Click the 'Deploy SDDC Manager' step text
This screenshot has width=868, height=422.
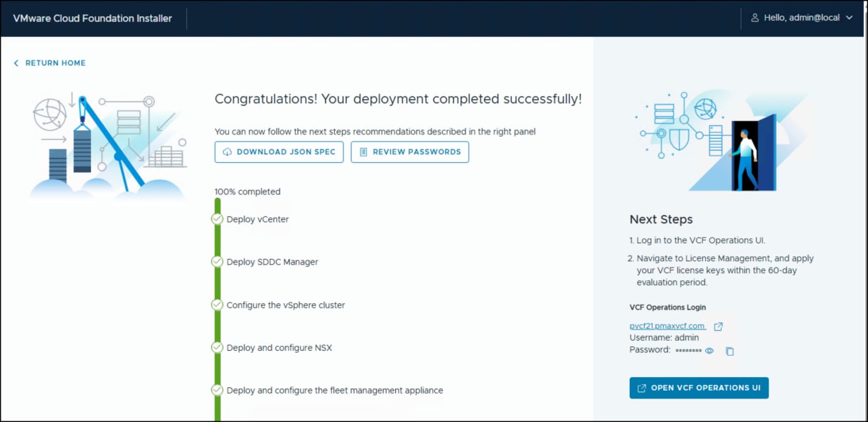(272, 263)
